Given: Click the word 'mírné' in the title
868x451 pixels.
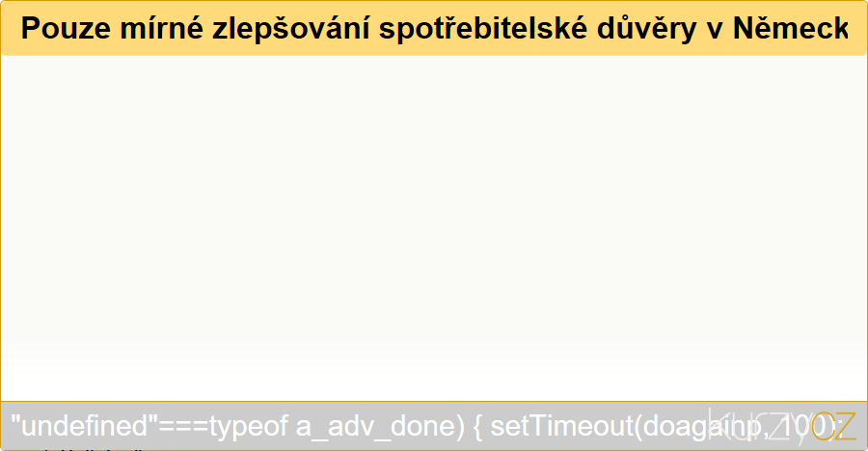Looking at the screenshot, I should pos(161,28).
